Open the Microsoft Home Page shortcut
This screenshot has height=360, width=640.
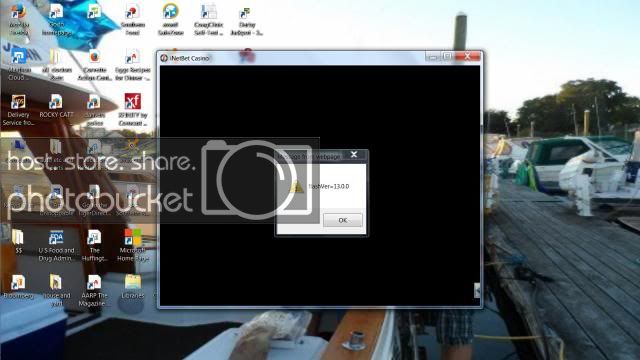132,245
